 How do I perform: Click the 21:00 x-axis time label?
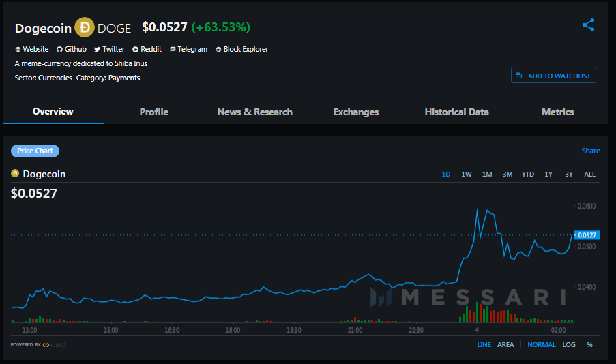(x=355, y=330)
